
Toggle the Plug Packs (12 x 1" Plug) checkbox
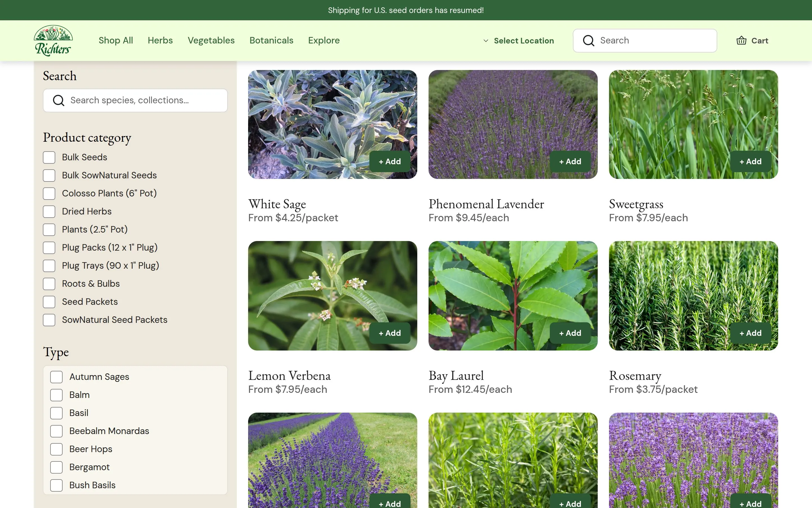[49, 248]
